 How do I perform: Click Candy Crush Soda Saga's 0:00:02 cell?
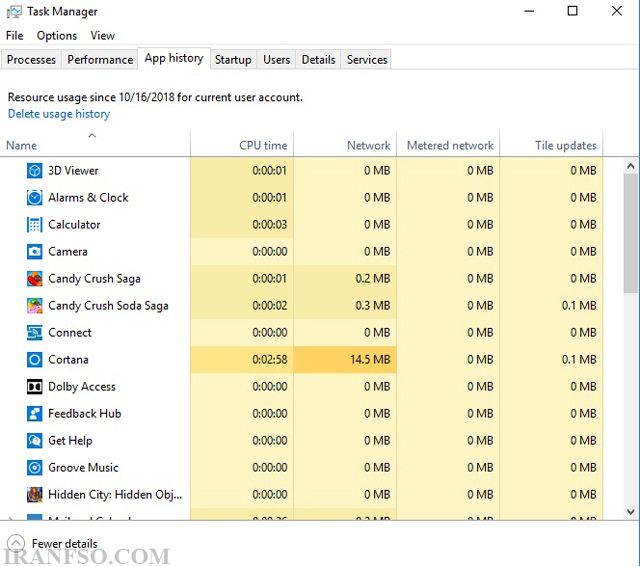[242, 306]
